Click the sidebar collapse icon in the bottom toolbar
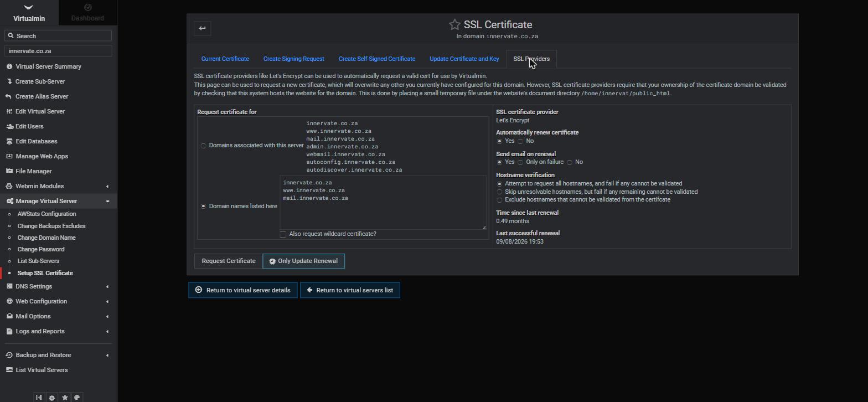The height and width of the screenshot is (402, 868). (39, 397)
